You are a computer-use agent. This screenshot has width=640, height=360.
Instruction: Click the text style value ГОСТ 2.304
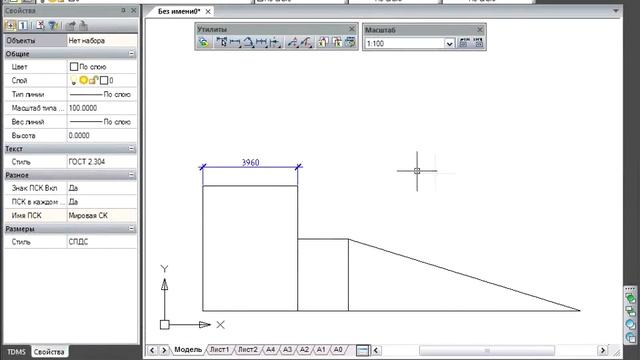pos(102,162)
